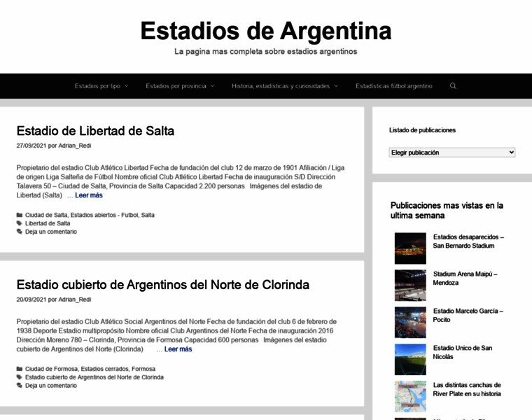Open the Ciudad de Formosa category

click(51, 369)
